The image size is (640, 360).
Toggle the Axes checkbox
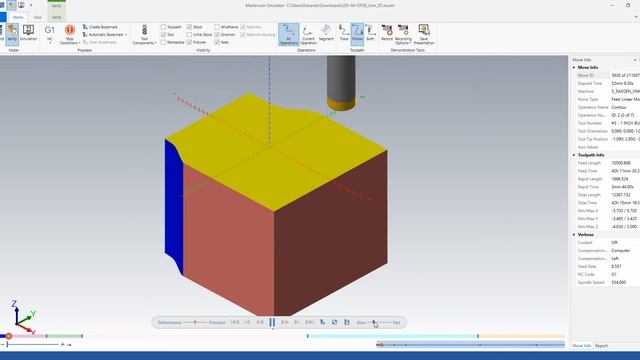tap(217, 42)
